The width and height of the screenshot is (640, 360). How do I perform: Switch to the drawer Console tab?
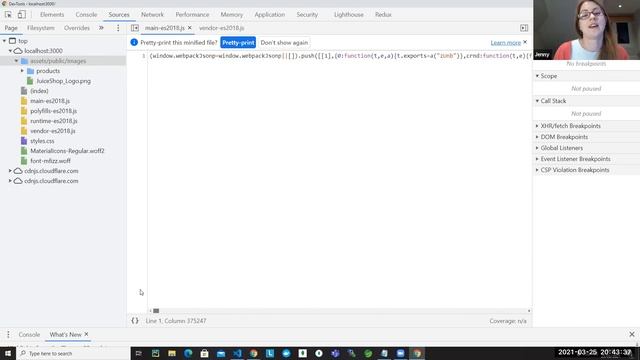click(x=29, y=334)
